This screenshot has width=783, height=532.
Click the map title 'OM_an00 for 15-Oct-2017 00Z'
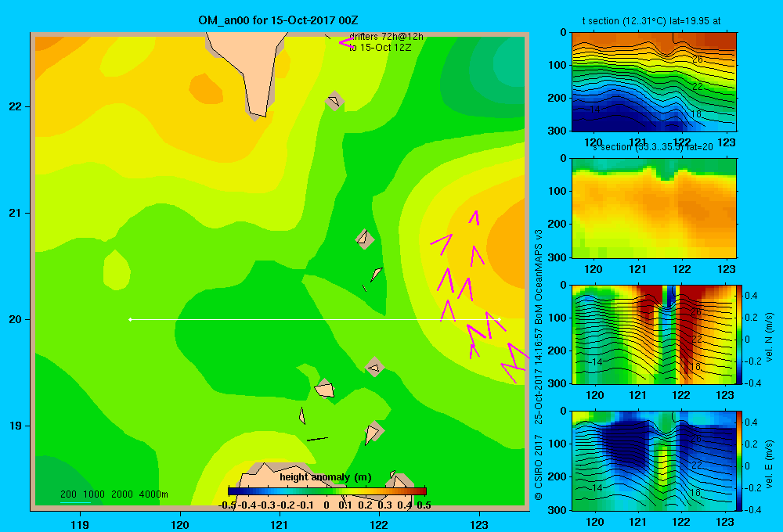[x=278, y=20]
